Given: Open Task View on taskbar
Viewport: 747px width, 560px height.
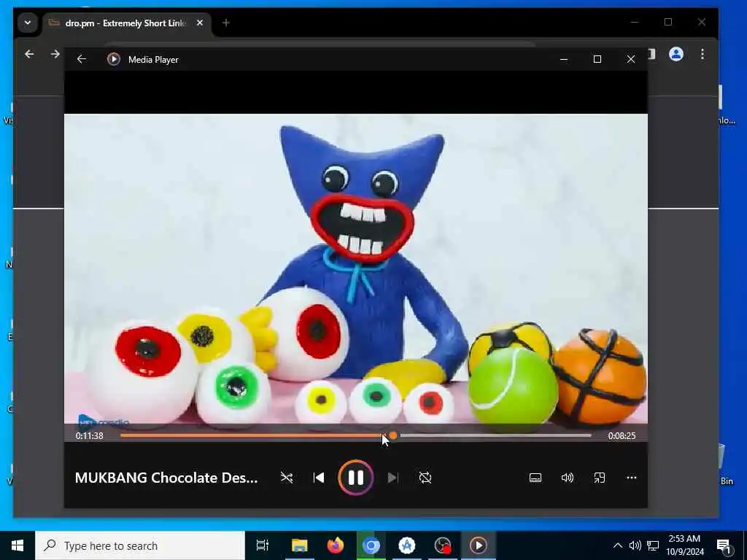Looking at the screenshot, I should pos(263,545).
